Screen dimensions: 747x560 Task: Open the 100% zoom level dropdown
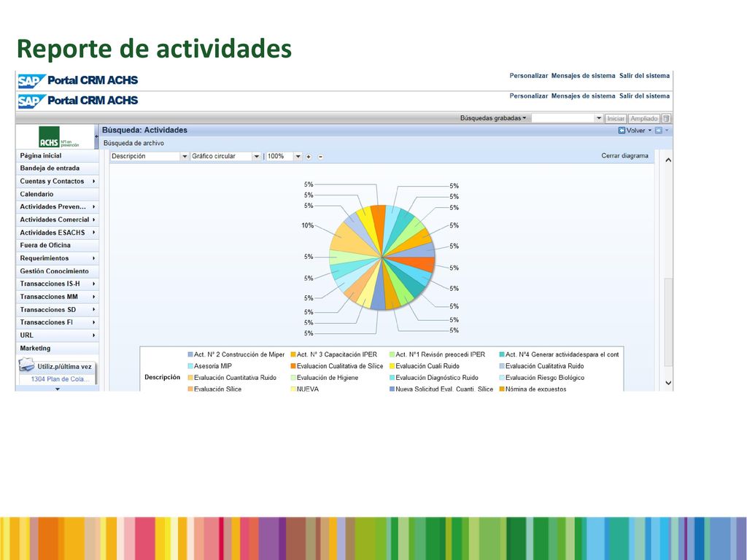pyautogui.click(x=298, y=156)
